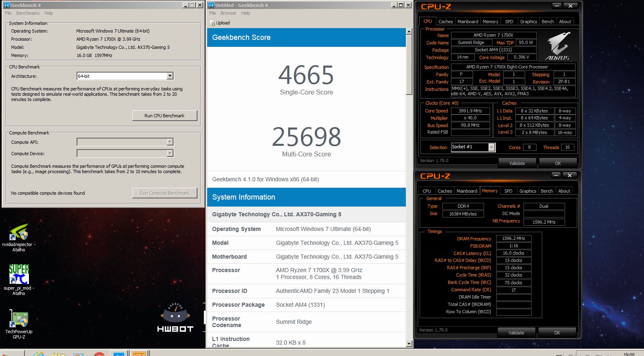The height and width of the screenshot is (356, 644).
Task: Click Summit Ridge value in Processor Codename row
Action: pos(294,322)
